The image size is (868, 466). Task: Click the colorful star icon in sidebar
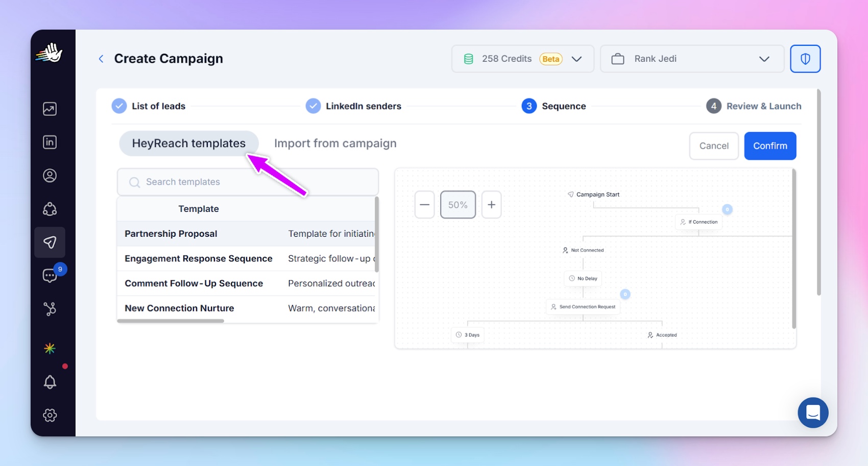tap(50, 349)
